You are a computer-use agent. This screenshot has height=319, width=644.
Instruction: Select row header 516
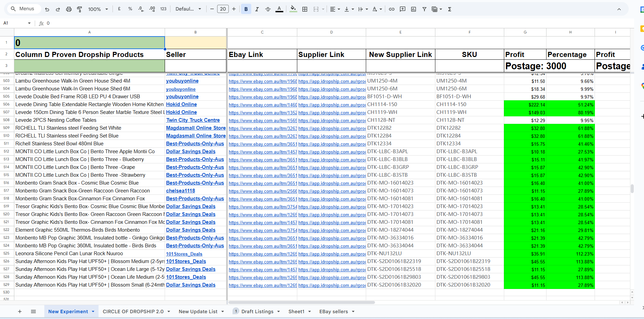click(x=6, y=183)
